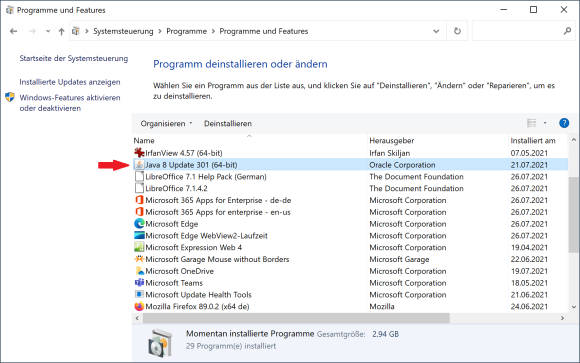Click the Deinstallieren button

point(228,124)
